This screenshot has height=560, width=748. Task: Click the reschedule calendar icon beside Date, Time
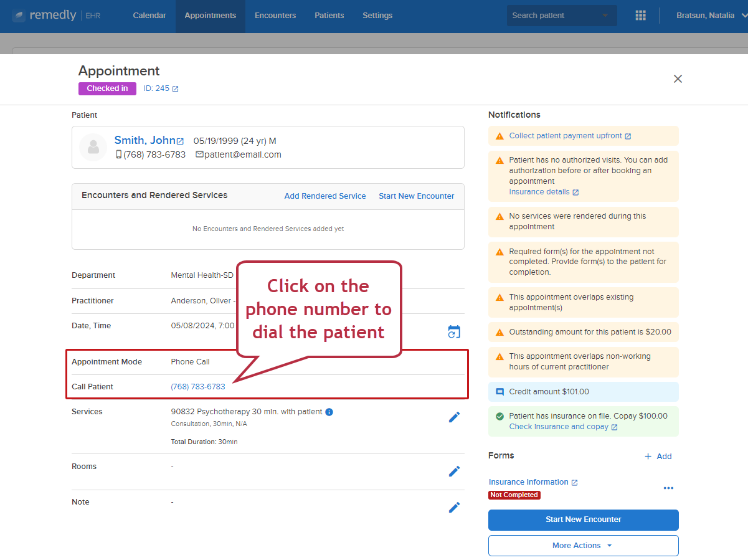(454, 332)
